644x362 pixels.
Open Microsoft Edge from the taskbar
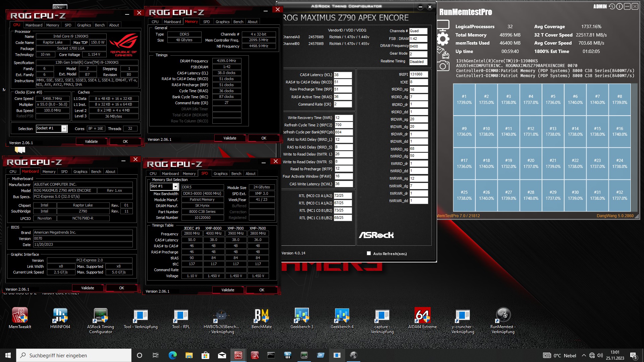click(x=173, y=355)
